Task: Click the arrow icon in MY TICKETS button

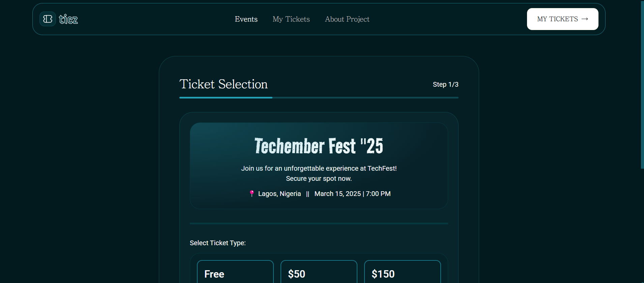Action: point(585,19)
